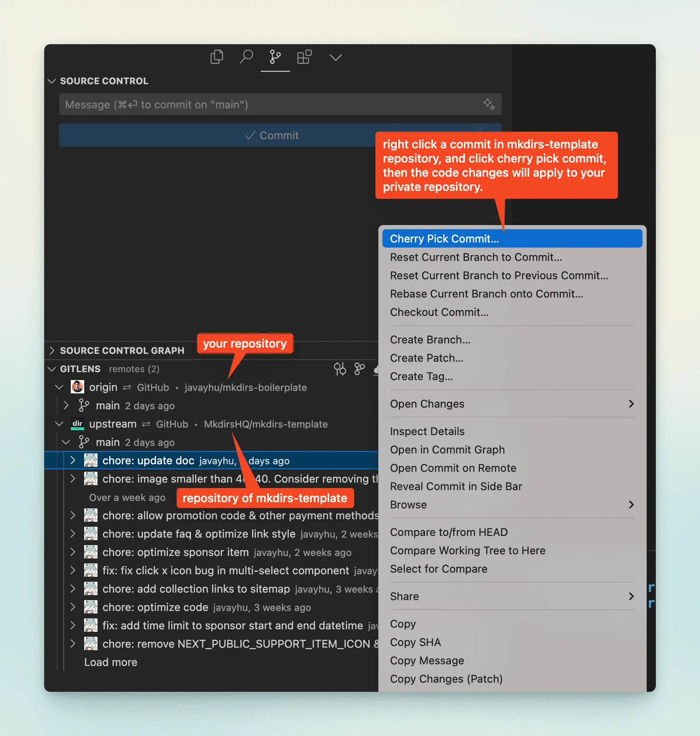Click the Commit button
700x736 pixels.
pyautogui.click(x=272, y=135)
